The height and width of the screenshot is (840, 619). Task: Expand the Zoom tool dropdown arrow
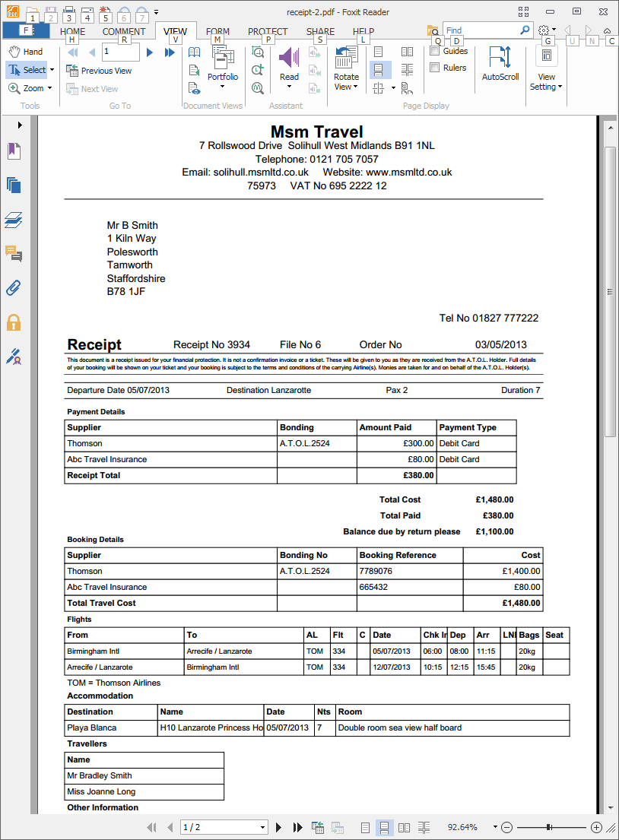(50, 88)
